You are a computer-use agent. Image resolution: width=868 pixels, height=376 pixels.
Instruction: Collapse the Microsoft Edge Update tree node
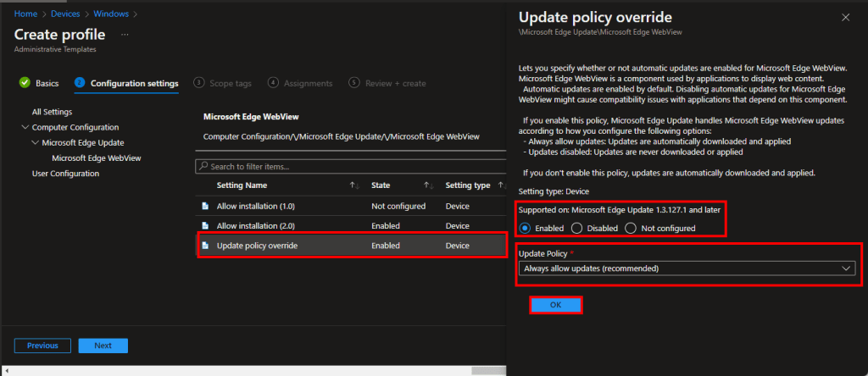click(35, 142)
